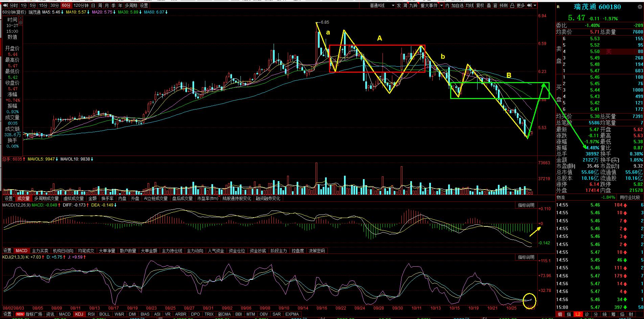Screen dimensions: 644x319
Task: Click the 买 mark on sell level 4
Action: click(x=609, y=51)
